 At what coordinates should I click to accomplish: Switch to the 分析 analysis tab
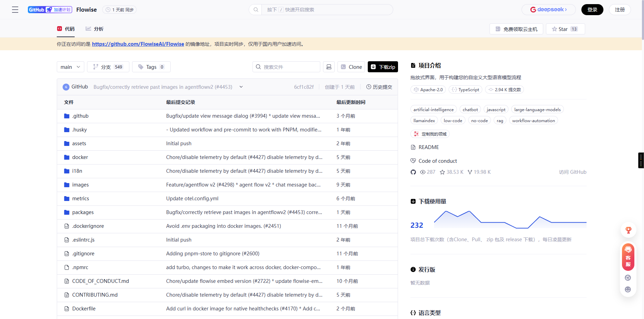(95, 29)
